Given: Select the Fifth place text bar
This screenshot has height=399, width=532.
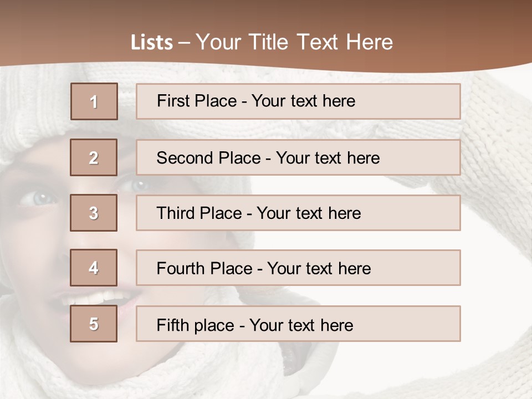Looking at the screenshot, I should (298, 324).
